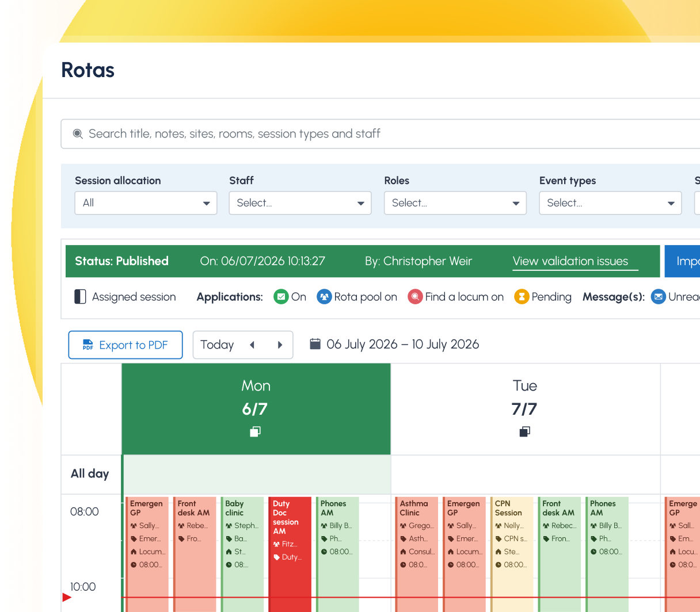This screenshot has height=612, width=700.
Task: Click the Export to PDF button
Action: click(125, 345)
